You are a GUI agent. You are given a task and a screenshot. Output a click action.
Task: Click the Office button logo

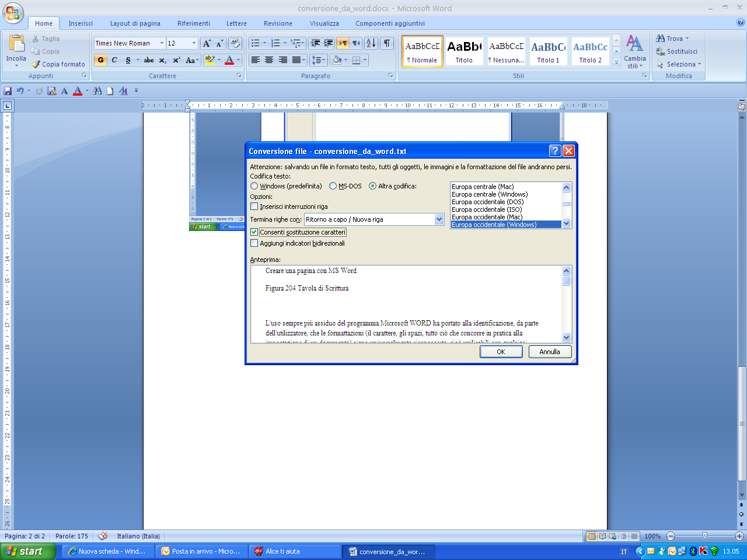pyautogui.click(x=13, y=13)
